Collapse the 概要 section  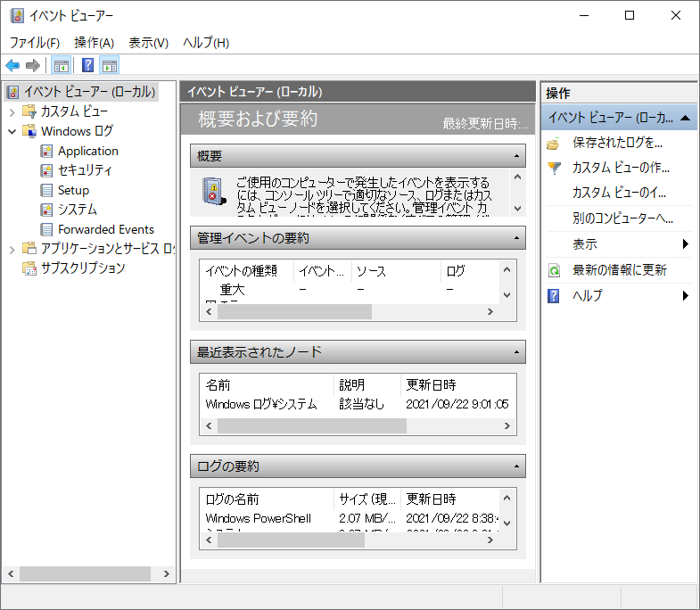pos(516,156)
